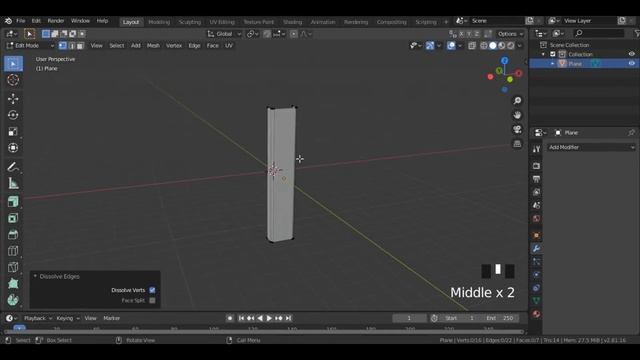640x360 pixels.
Task: Click the blue Z axis on gizmo
Action: click(505, 61)
